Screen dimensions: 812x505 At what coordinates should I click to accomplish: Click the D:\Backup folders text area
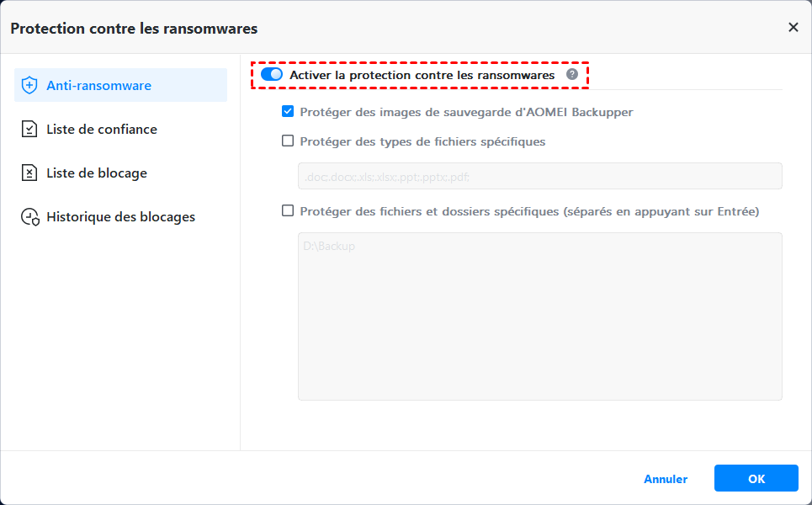(539, 316)
